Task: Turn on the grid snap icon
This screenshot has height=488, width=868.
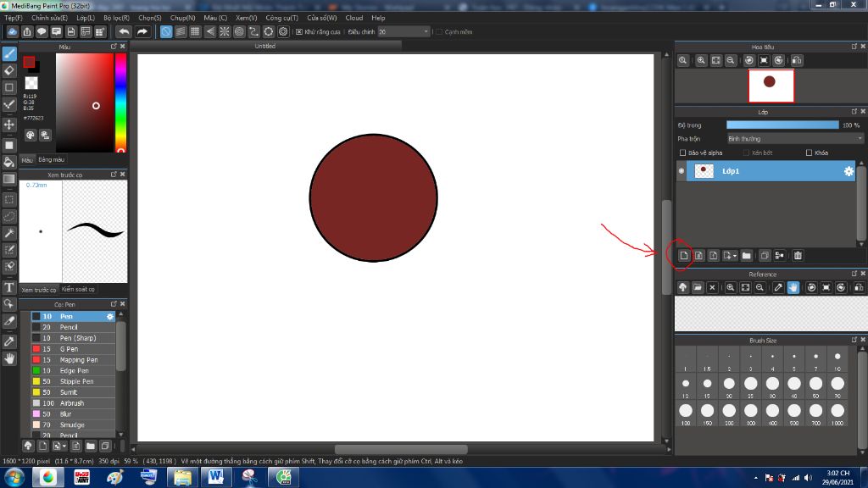Action: pyautogui.click(x=195, y=31)
